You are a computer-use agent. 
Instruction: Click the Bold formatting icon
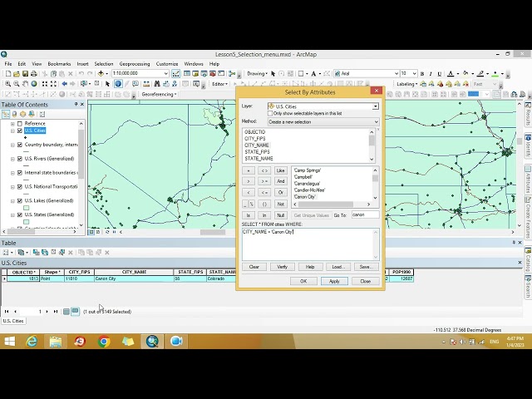pos(422,74)
